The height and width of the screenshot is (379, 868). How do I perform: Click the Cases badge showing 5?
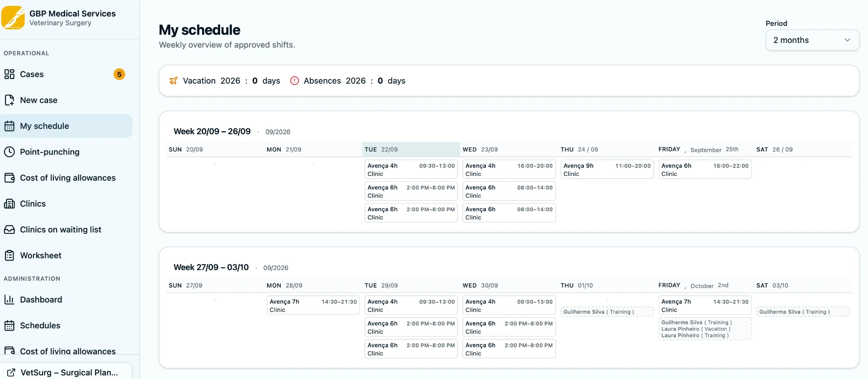(x=119, y=74)
